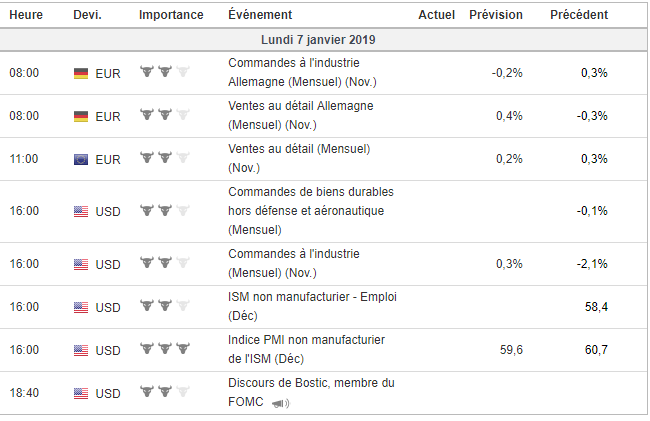Click the Événement column header
Viewport: 650px width, 421px height.
pos(260,15)
